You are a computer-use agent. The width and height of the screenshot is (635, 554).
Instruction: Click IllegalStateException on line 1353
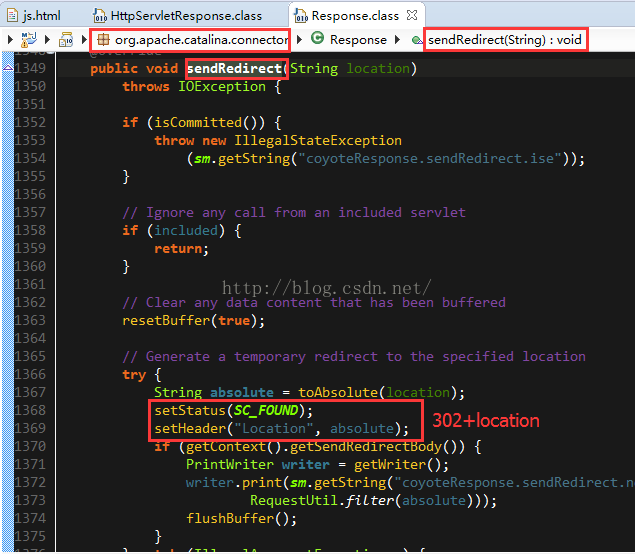click(x=318, y=141)
